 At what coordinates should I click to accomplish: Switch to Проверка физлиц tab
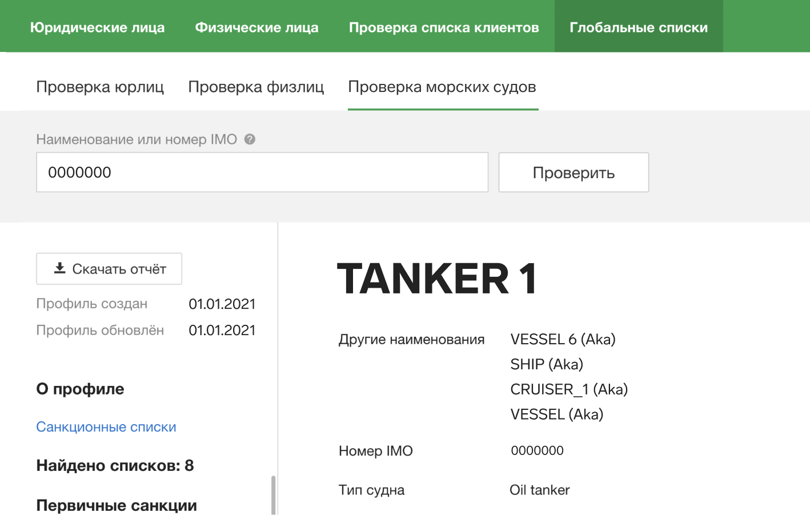click(256, 87)
